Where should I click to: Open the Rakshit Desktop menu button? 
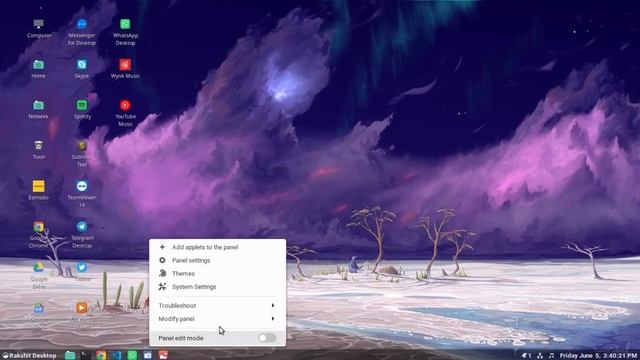pyautogui.click(x=29, y=356)
